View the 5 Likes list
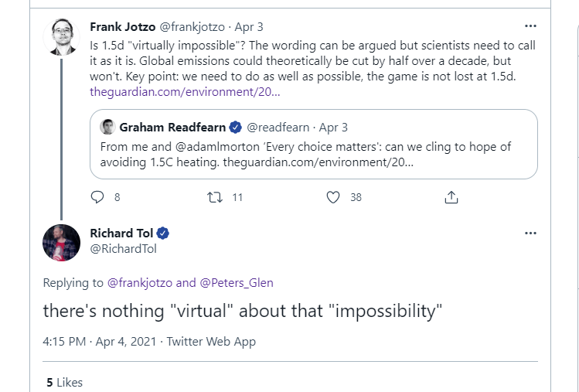Image resolution: width=579 pixels, height=392 pixels. pyautogui.click(x=64, y=382)
